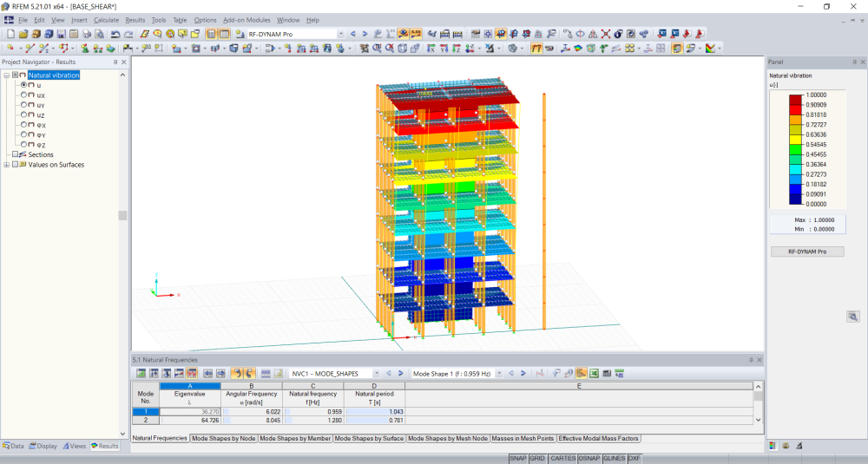This screenshot has height=464, width=868.
Task: Click the Redo arrow icon
Action: (128, 35)
